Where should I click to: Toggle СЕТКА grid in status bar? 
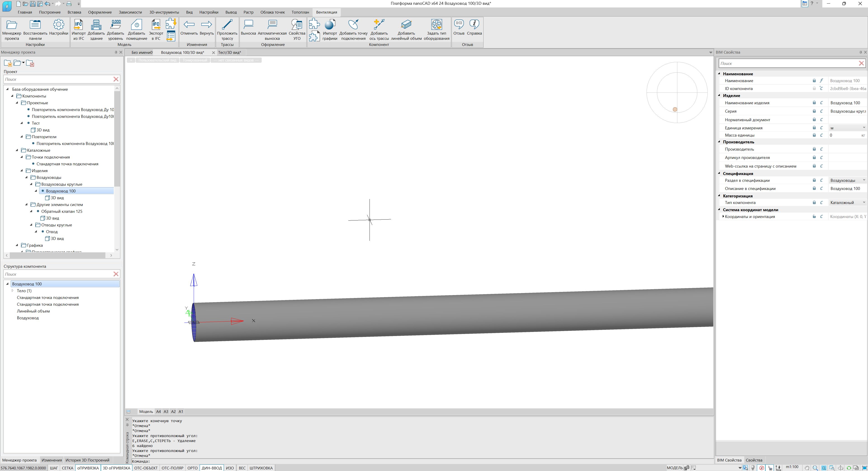(x=67, y=468)
